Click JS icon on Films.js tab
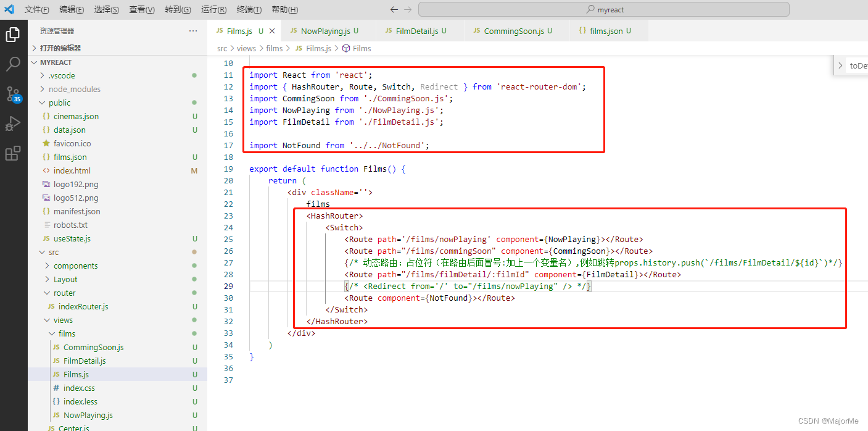Image resolution: width=868 pixels, height=431 pixels. (220, 31)
